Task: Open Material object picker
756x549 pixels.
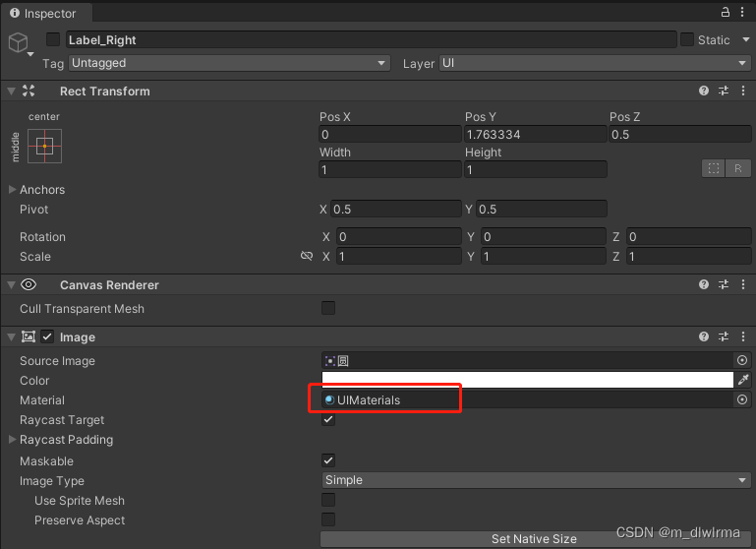Action: point(742,399)
